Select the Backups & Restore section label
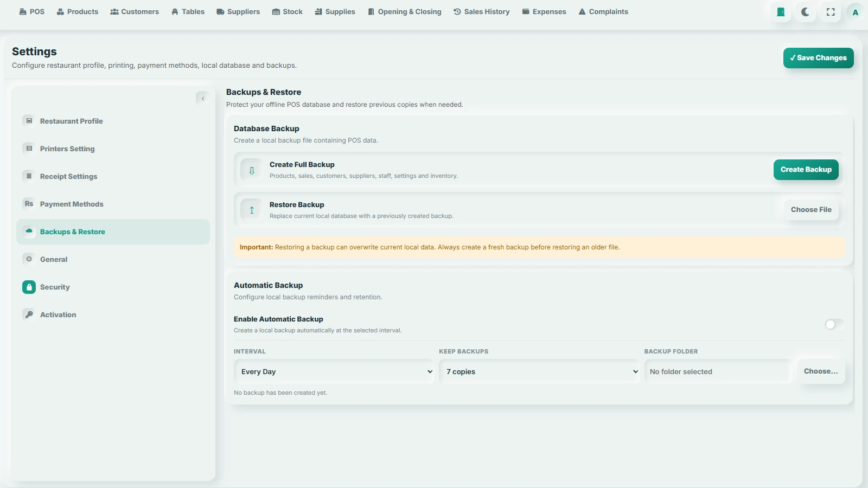The width and height of the screenshot is (868, 488). click(x=73, y=232)
